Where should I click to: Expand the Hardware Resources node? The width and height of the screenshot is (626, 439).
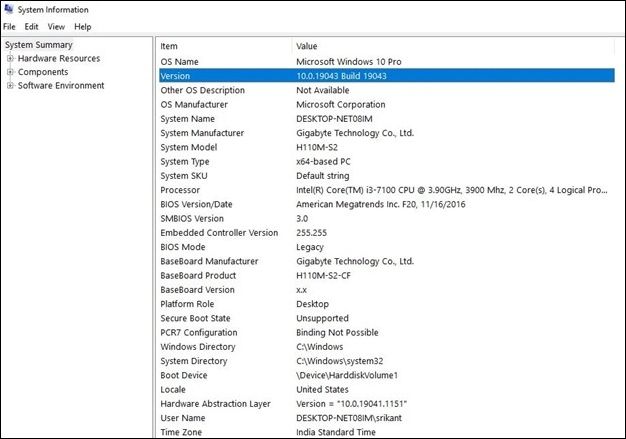pos(10,59)
